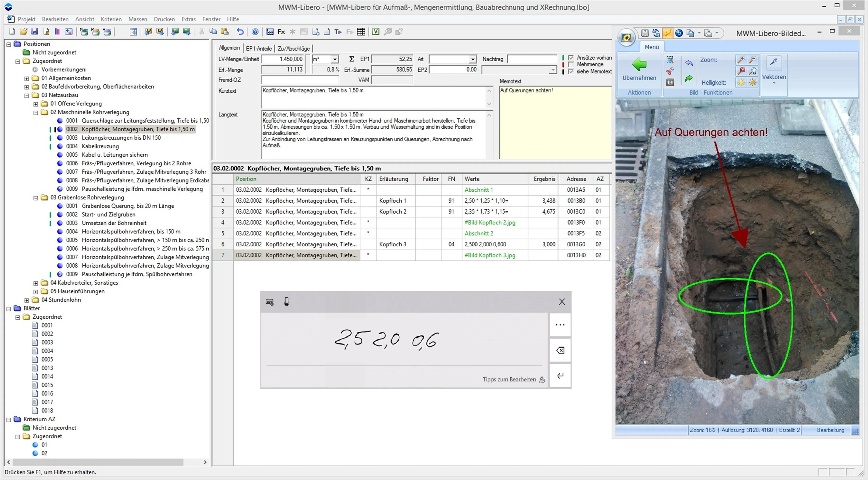Copy selection using the toolbar copy icon
The width and height of the screenshot is (868, 480).
tap(213, 32)
